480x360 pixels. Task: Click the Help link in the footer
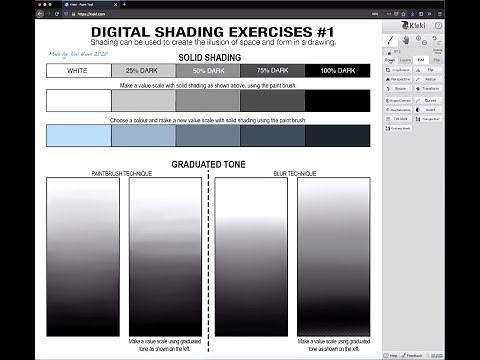coord(391,356)
